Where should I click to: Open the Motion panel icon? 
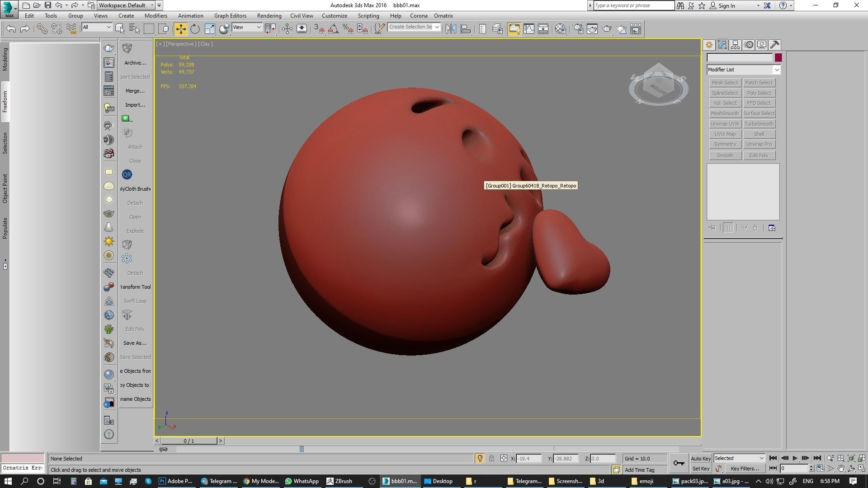click(749, 45)
